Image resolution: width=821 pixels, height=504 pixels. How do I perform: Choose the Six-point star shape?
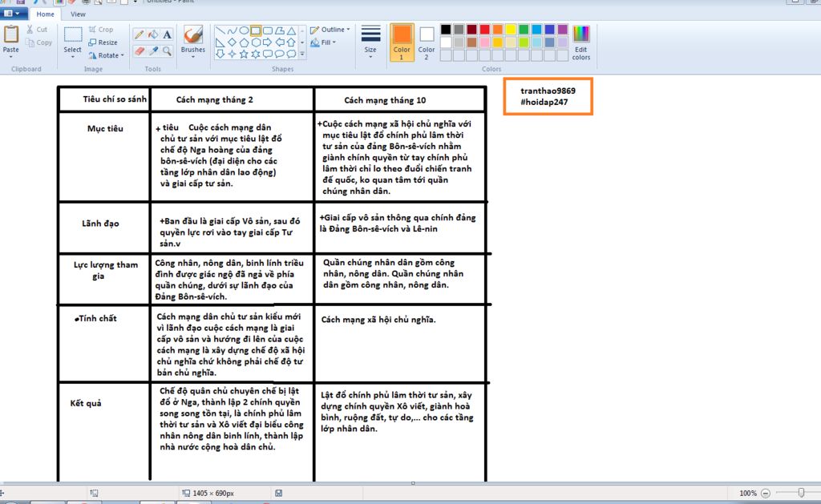point(256,54)
